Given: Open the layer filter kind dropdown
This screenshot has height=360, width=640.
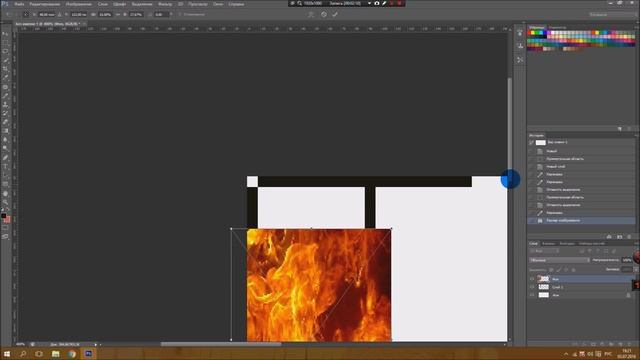Looking at the screenshot, I should (x=543, y=251).
